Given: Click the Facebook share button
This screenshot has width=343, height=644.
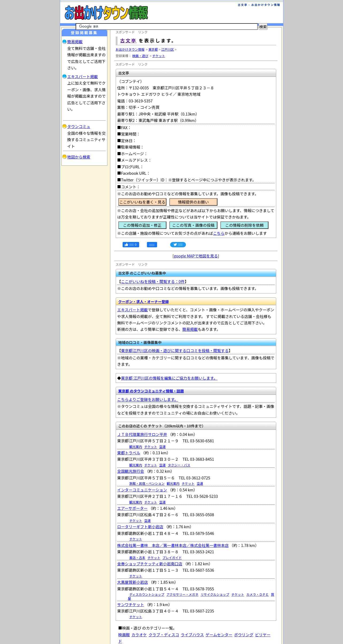Looking at the screenshot, I should click(152, 245).
